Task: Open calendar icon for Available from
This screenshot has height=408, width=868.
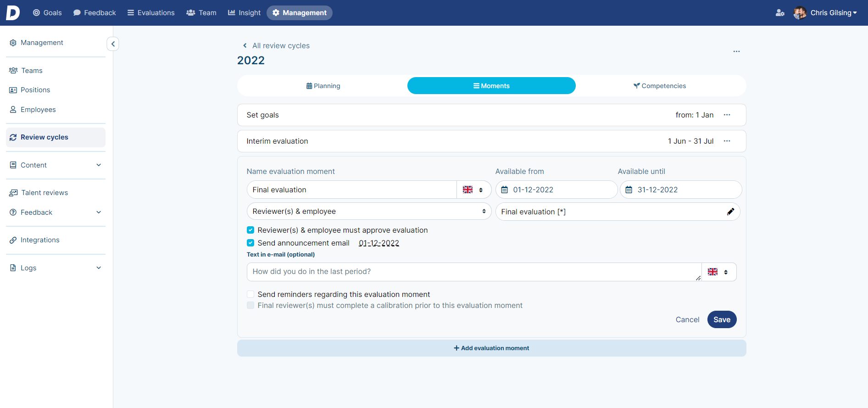Action: (504, 190)
